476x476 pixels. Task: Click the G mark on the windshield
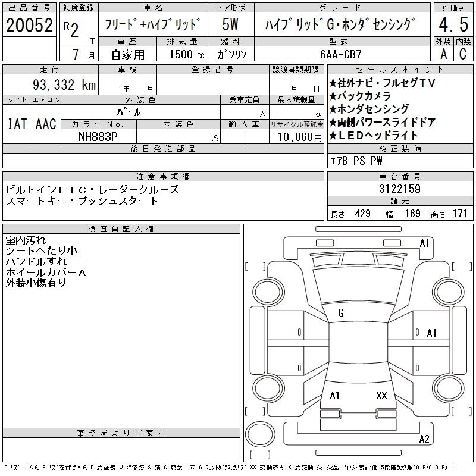click(x=341, y=313)
